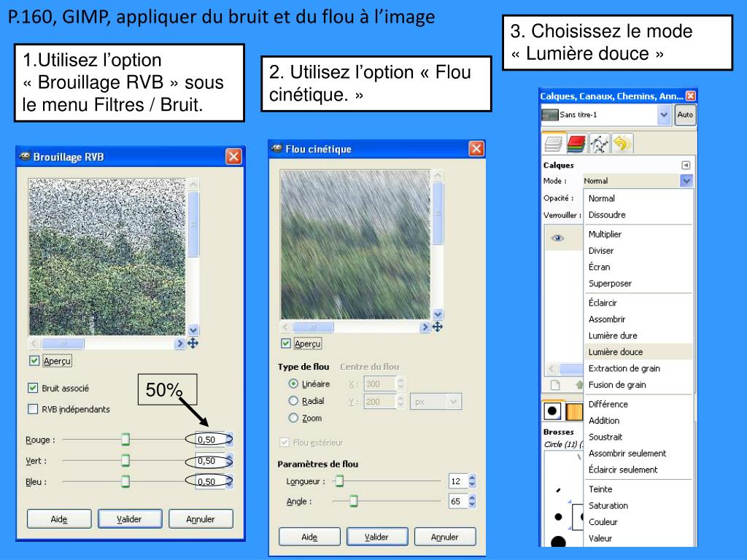Click the Angle value field showing 65

pyautogui.click(x=458, y=501)
